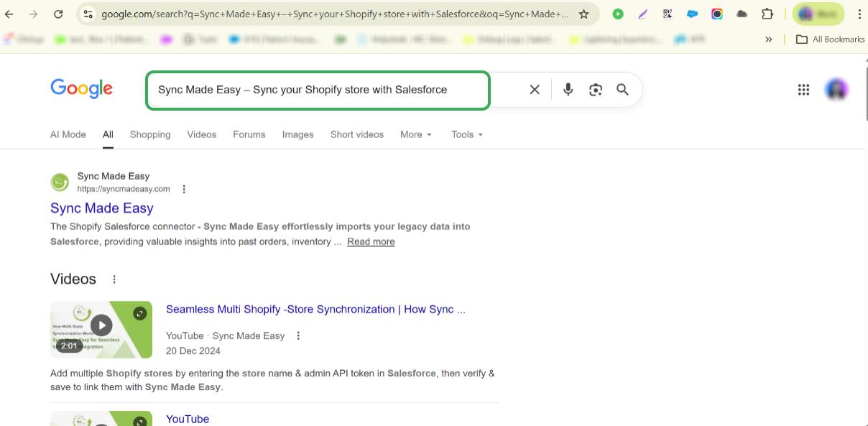Open options for syncmadeasy.com result
Viewport: 868px width, 426px height.
coord(184,190)
